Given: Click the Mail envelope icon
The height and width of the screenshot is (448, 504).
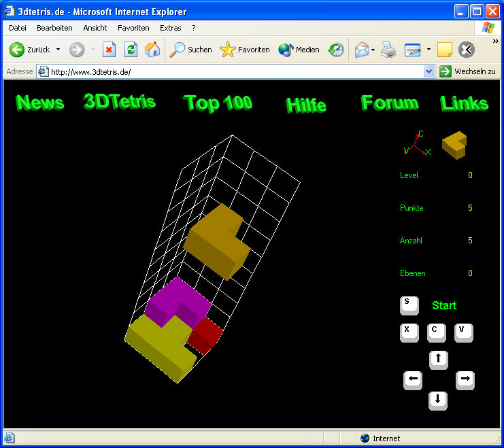Looking at the screenshot, I should tap(362, 50).
